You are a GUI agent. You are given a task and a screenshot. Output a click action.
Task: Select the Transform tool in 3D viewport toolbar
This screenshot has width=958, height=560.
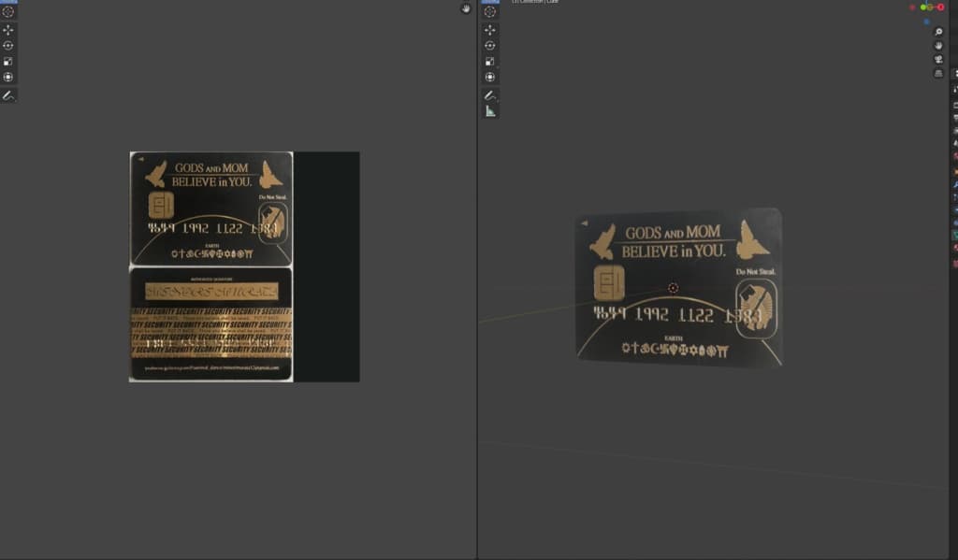(490, 77)
